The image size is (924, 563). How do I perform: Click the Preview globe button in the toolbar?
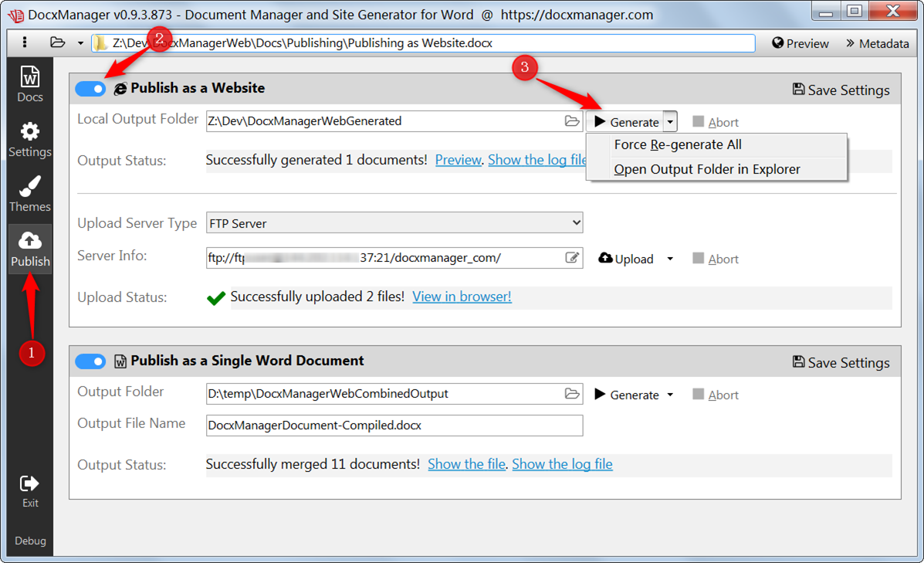(x=800, y=43)
